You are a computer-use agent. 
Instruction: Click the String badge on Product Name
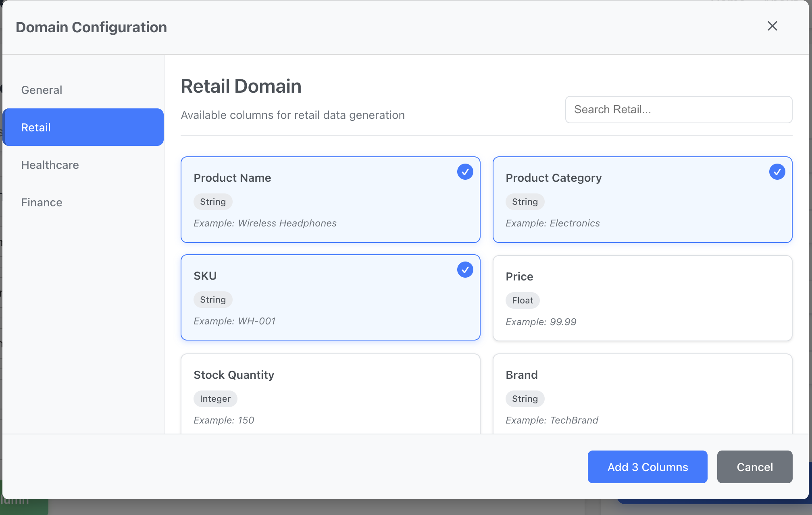coord(213,201)
